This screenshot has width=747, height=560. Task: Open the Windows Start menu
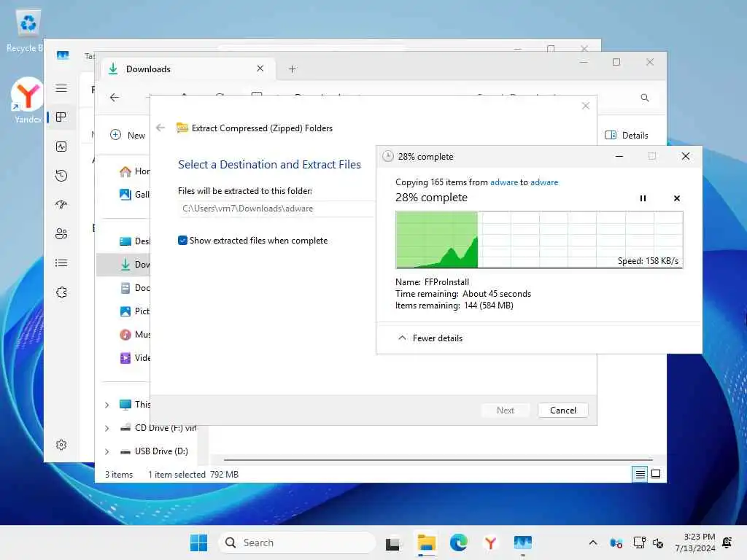coord(198,542)
